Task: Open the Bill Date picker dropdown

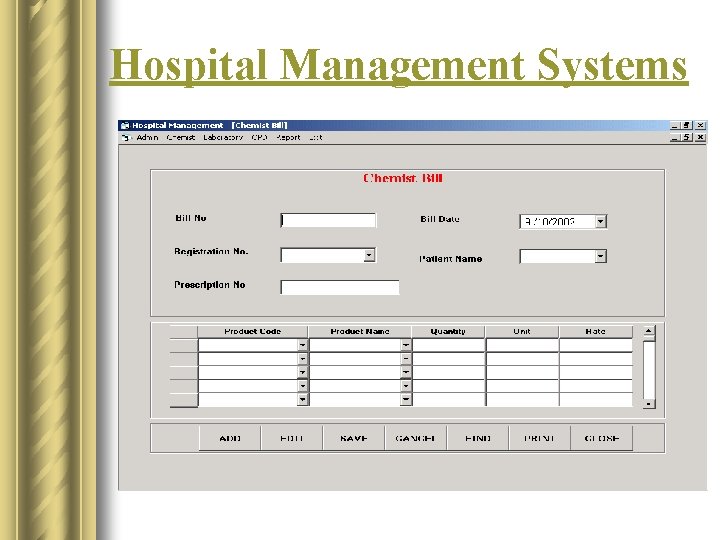Action: coord(601,222)
